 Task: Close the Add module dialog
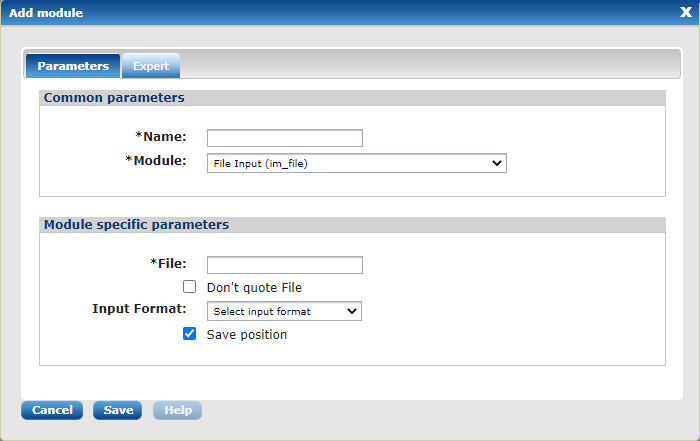click(x=686, y=13)
